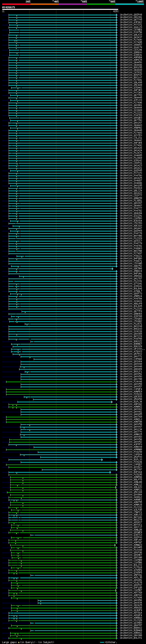
Task: Click the query end position 428
Action: click(x=115, y=11)
